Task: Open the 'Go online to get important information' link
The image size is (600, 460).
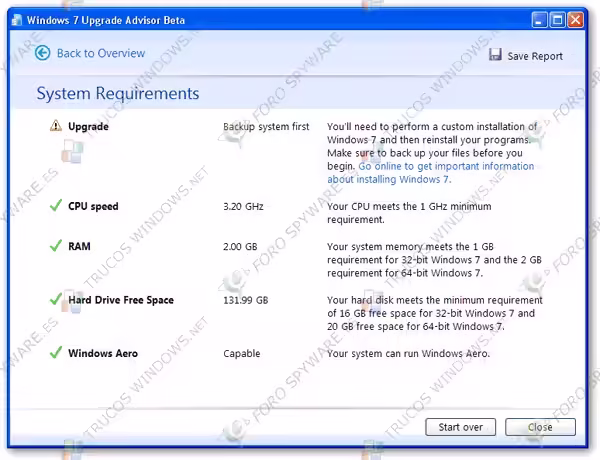Action: (x=430, y=173)
